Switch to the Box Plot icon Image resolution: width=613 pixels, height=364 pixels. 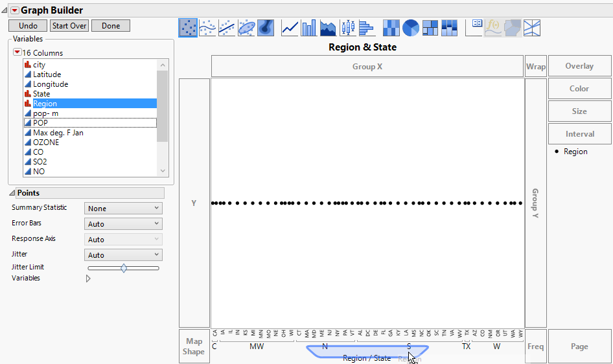coord(348,28)
